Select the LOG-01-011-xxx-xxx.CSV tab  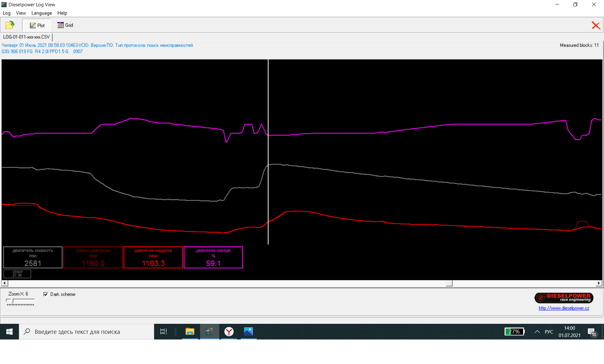[26, 37]
